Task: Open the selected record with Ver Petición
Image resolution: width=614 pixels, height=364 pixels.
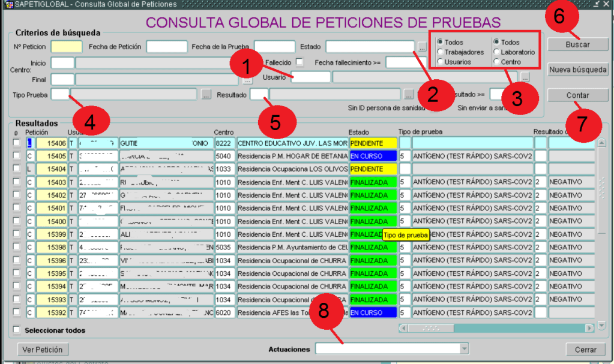Action: tap(42, 349)
